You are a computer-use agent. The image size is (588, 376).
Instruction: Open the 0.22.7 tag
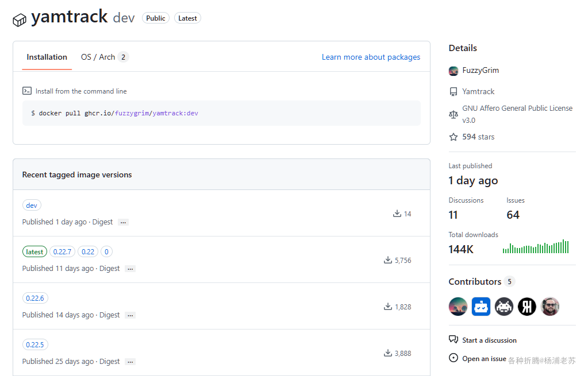(x=62, y=251)
